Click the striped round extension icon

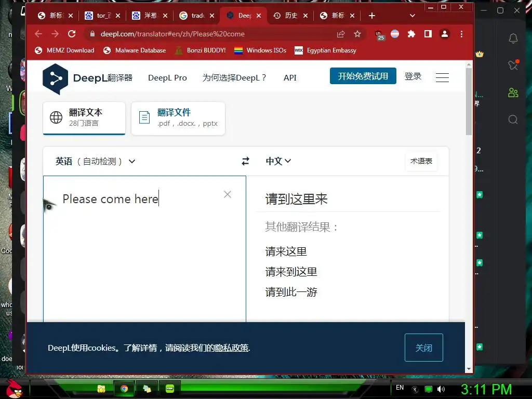pyautogui.click(x=395, y=34)
